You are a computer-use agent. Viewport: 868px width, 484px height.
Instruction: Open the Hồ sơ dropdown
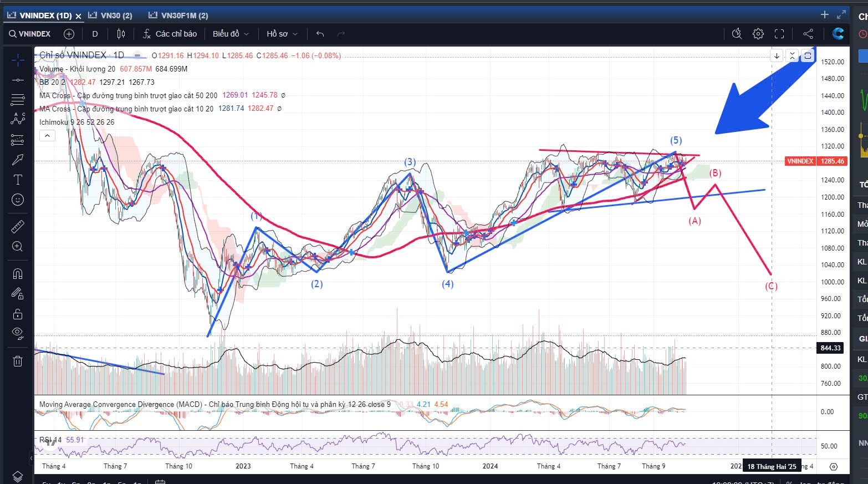282,34
